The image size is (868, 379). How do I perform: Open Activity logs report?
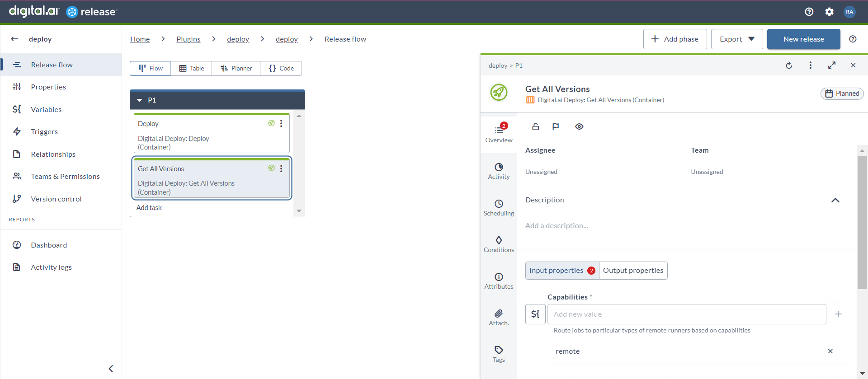[61, 267]
